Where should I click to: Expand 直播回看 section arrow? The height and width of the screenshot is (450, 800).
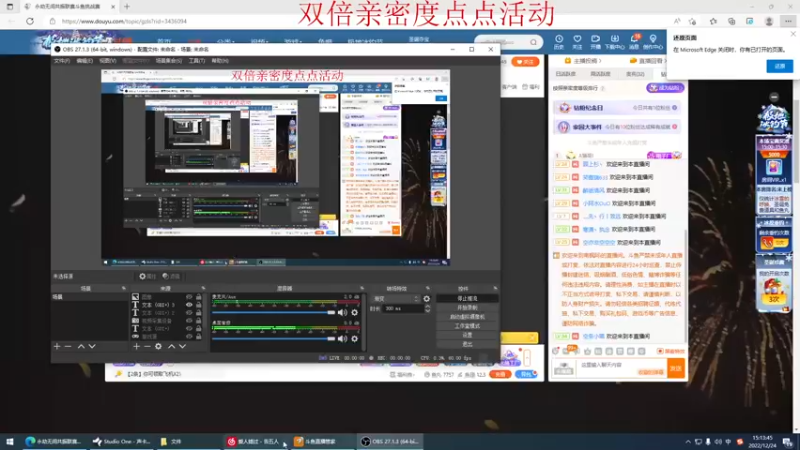(664, 61)
